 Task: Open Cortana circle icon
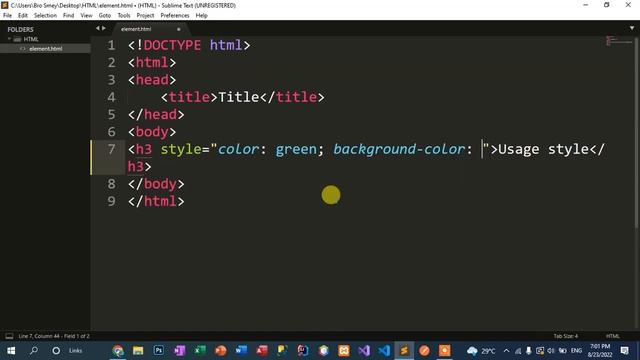pos(56,351)
